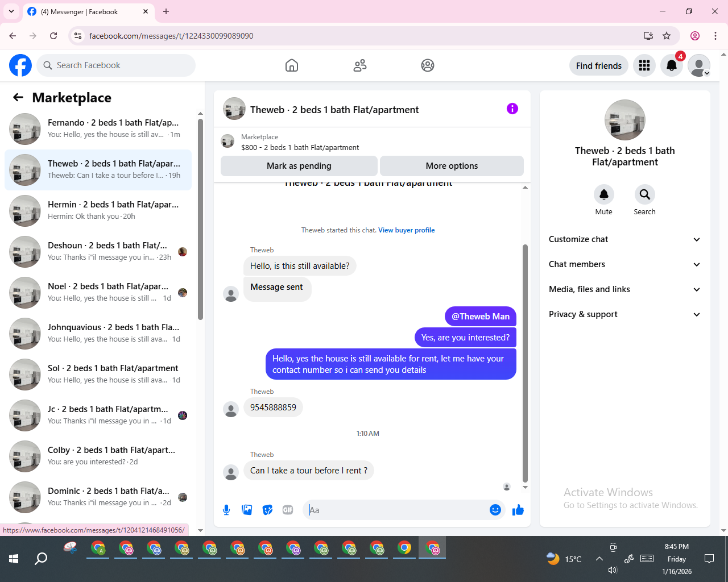Open the account profile avatar menu
The width and height of the screenshot is (728, 582).
(x=699, y=65)
